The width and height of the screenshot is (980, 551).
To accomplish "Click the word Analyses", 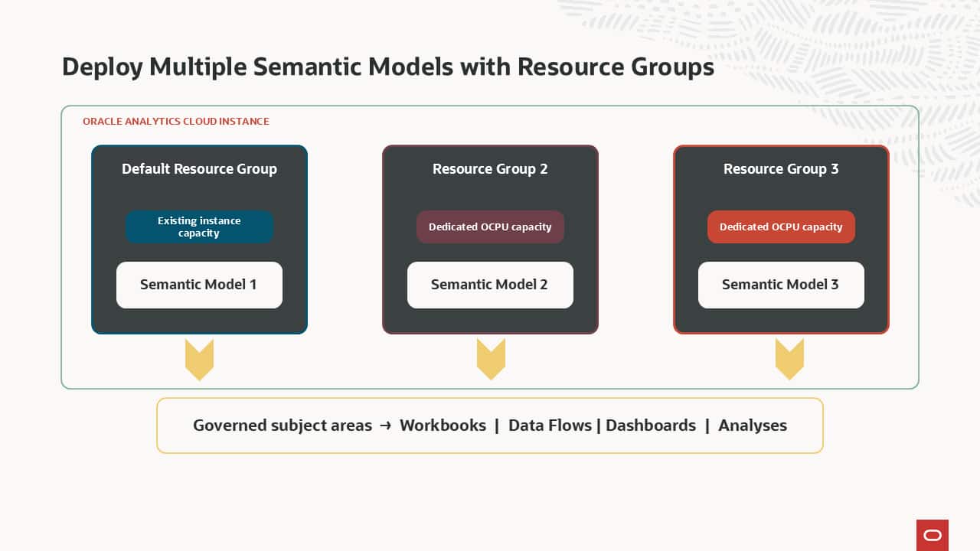I will [753, 425].
